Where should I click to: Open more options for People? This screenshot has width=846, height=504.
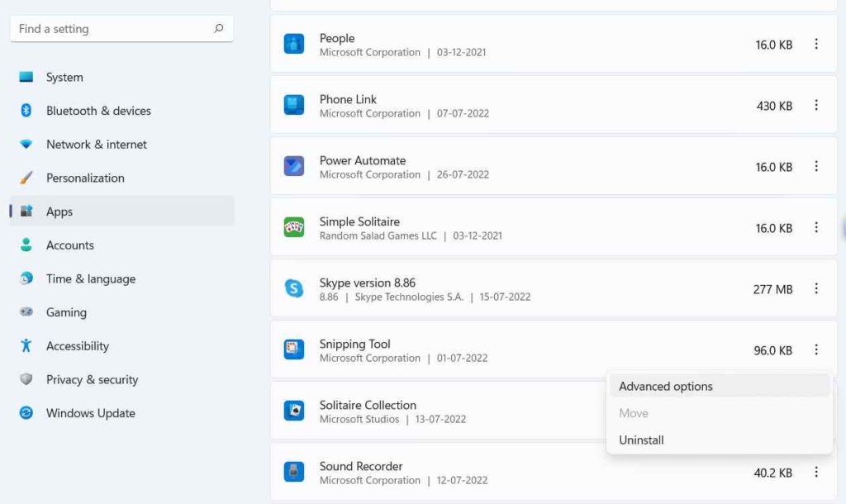coord(817,45)
